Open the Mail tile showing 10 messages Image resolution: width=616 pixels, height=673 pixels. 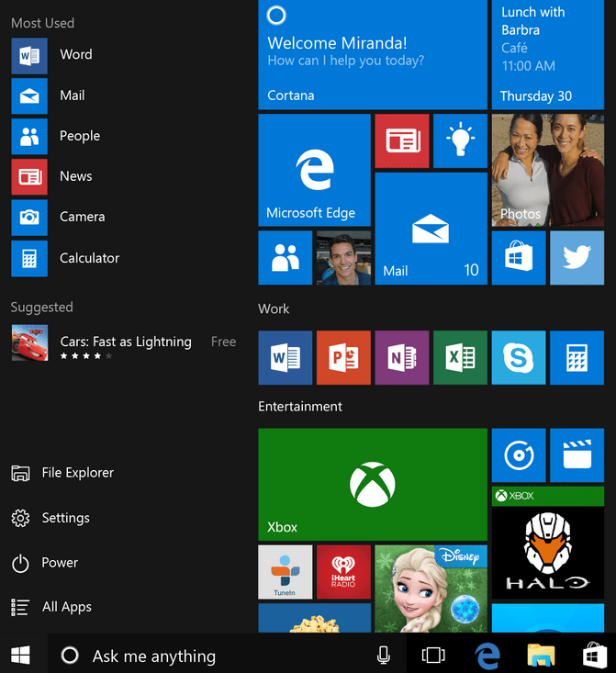pos(431,229)
